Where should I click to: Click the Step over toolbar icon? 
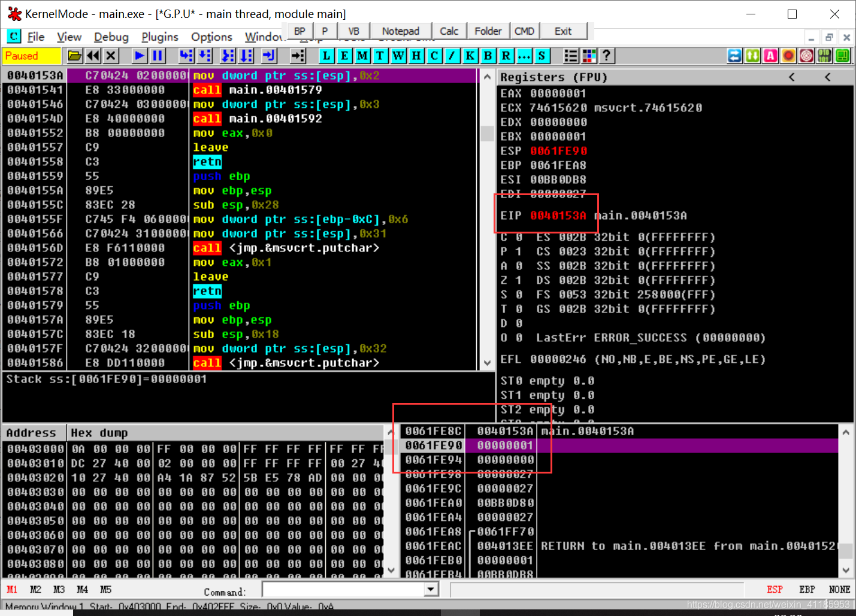(x=205, y=56)
